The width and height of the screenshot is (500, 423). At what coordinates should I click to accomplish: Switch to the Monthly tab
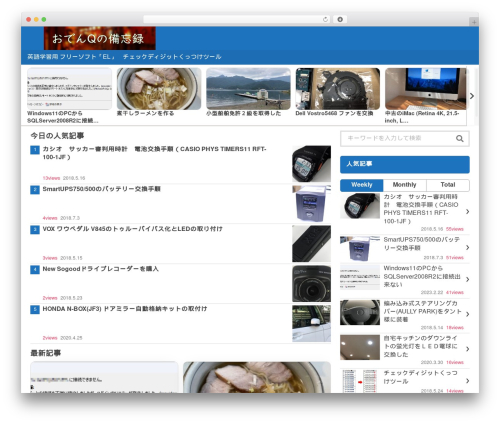point(405,185)
